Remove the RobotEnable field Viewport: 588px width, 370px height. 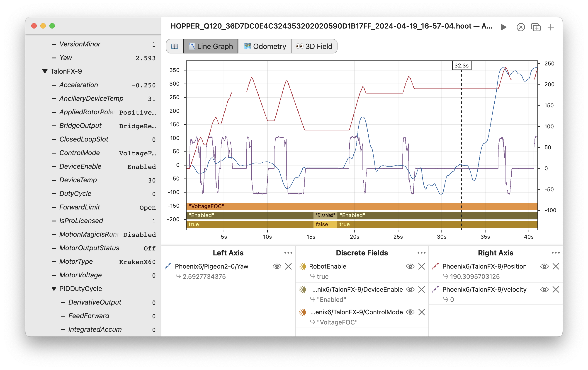[422, 266]
